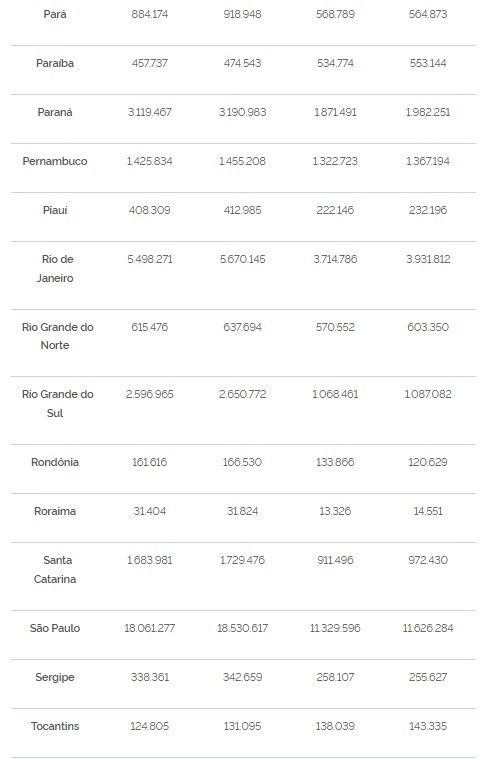Click Piauí value 412.985
The height and width of the screenshot is (760, 485).
coord(242,210)
